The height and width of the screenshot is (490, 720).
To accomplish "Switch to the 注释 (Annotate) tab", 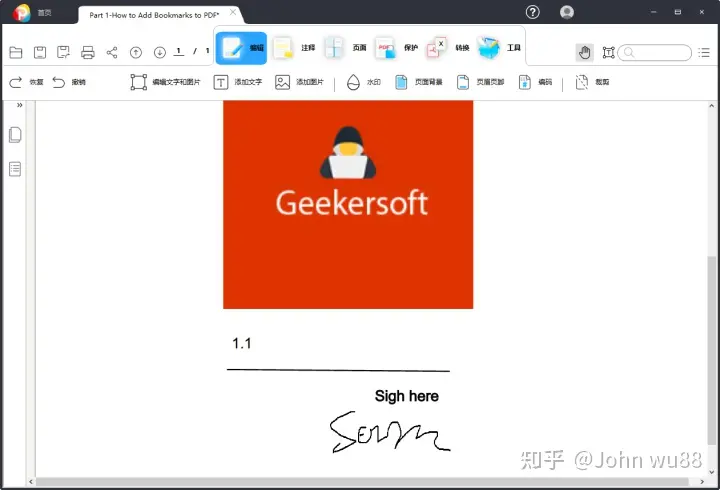I will click(294, 48).
